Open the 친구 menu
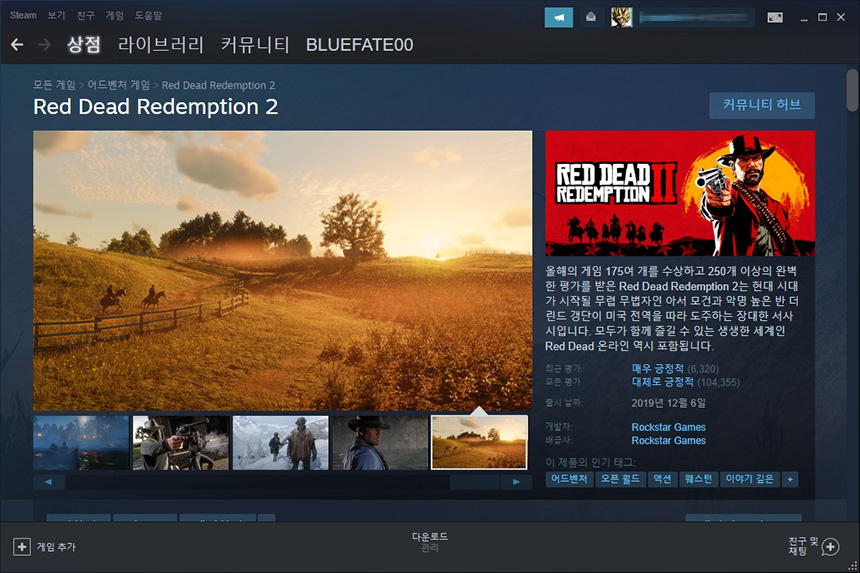 tap(85, 15)
